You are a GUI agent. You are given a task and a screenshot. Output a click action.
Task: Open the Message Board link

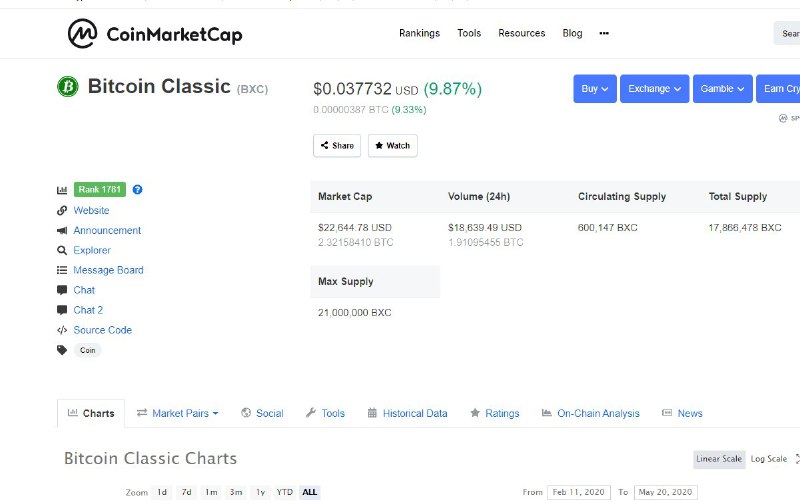click(x=108, y=270)
